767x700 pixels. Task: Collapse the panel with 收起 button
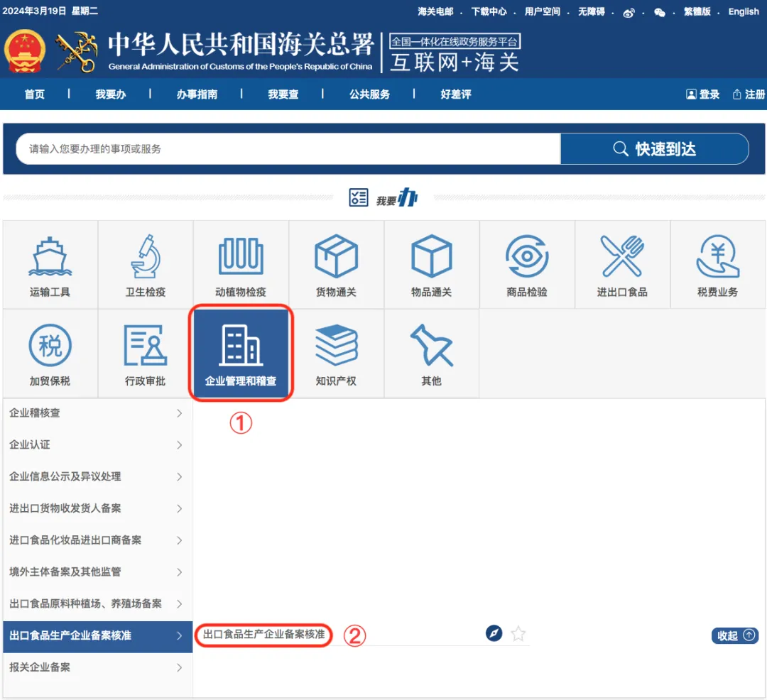click(735, 635)
